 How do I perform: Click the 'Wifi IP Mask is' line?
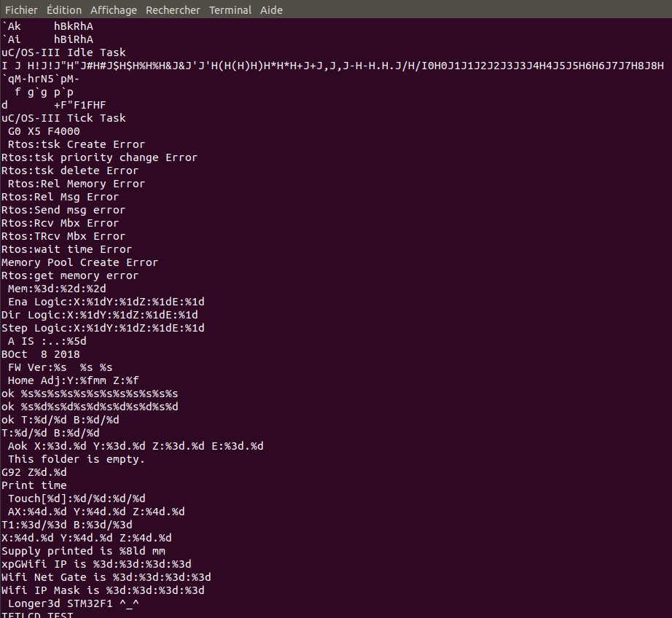pyautogui.click(x=103, y=590)
